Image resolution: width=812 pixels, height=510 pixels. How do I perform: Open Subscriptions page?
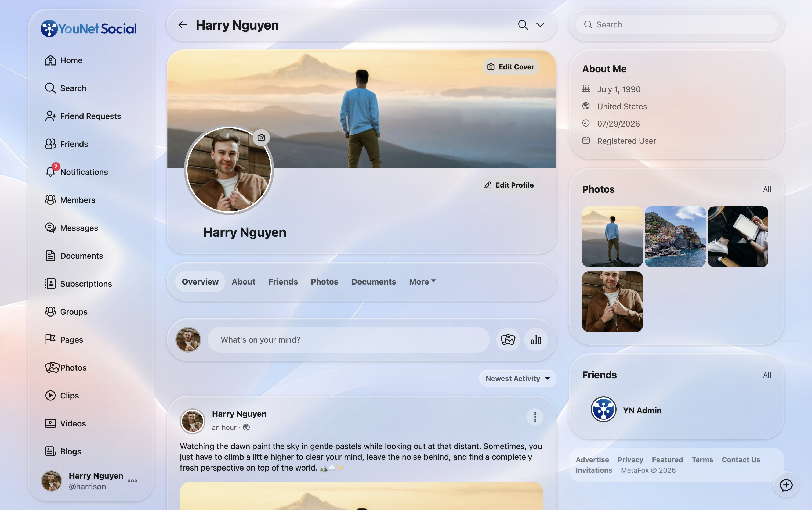tap(78, 284)
